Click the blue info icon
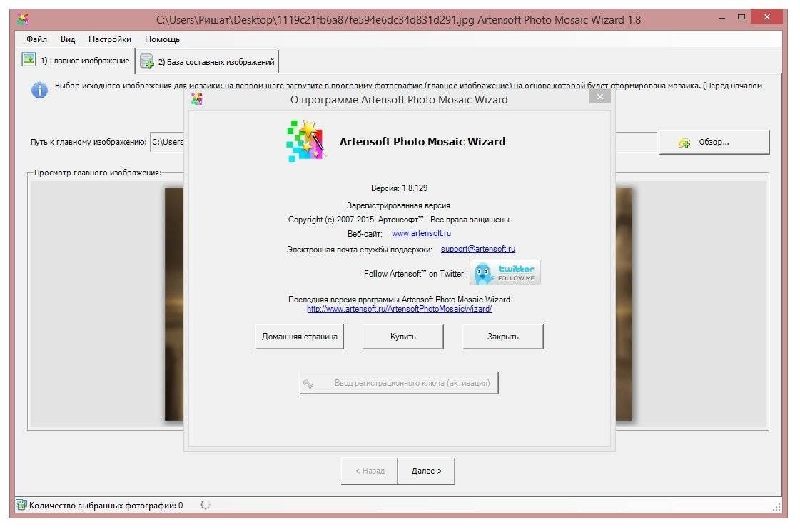Image resolution: width=800 pixels, height=532 pixels. point(40,91)
